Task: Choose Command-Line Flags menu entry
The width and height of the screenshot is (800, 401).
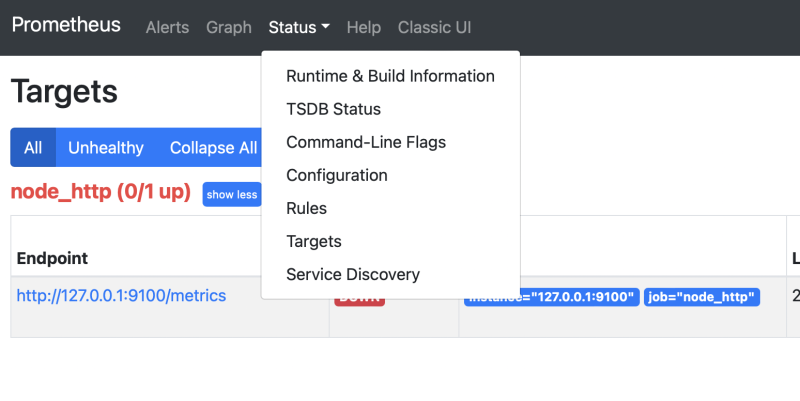Action: point(390,142)
